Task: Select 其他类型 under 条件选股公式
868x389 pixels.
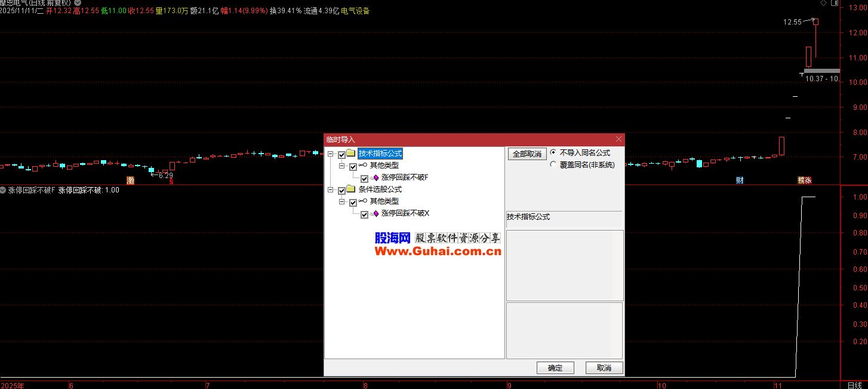Action: (384, 201)
